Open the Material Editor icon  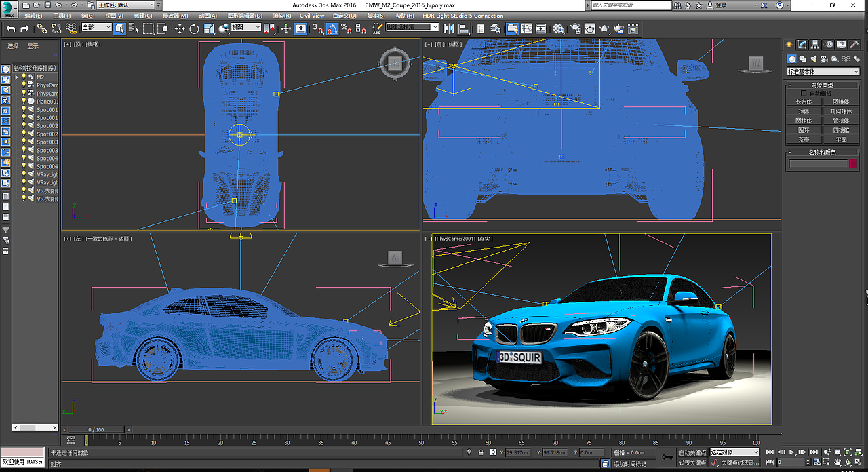558,28
